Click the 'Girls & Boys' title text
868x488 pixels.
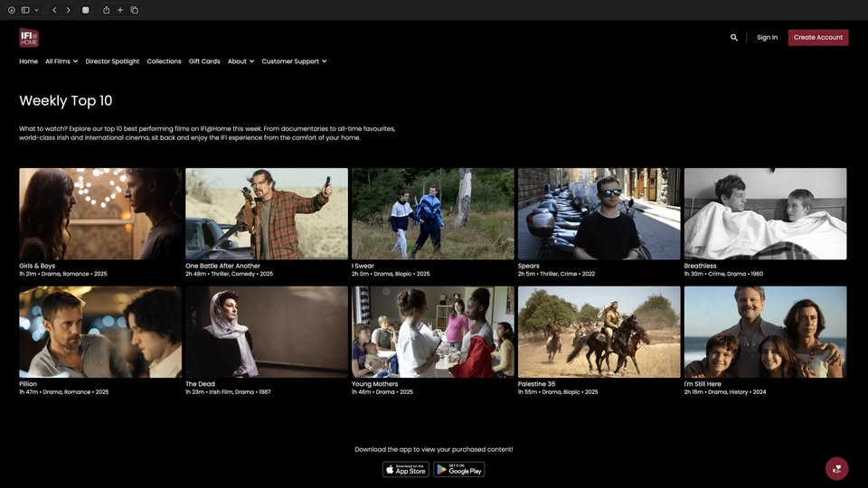pos(37,266)
